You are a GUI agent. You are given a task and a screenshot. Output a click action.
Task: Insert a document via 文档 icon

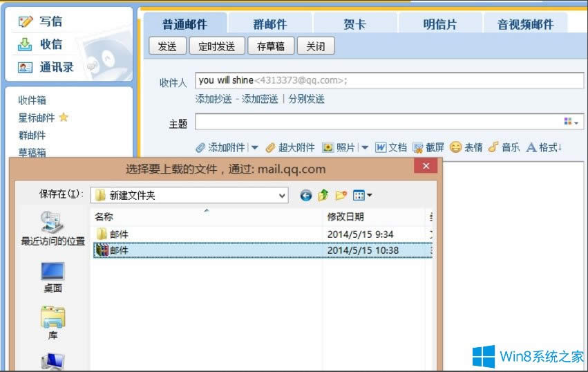coord(381,147)
